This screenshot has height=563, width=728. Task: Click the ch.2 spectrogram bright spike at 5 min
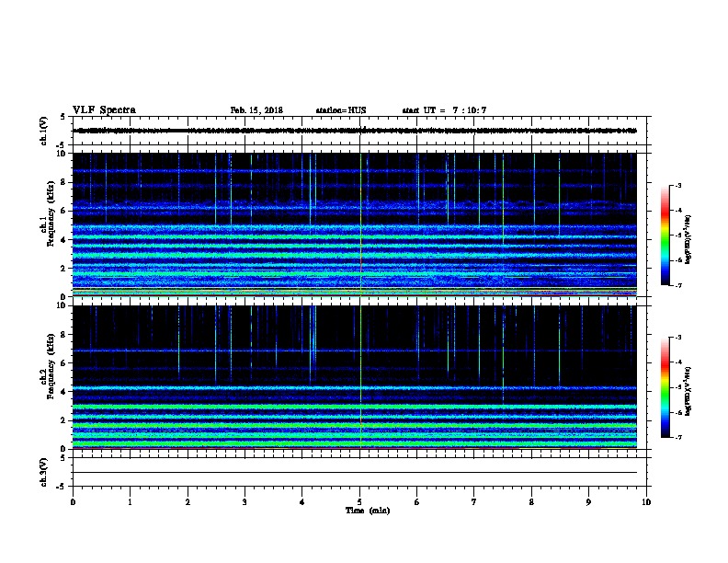click(360, 377)
